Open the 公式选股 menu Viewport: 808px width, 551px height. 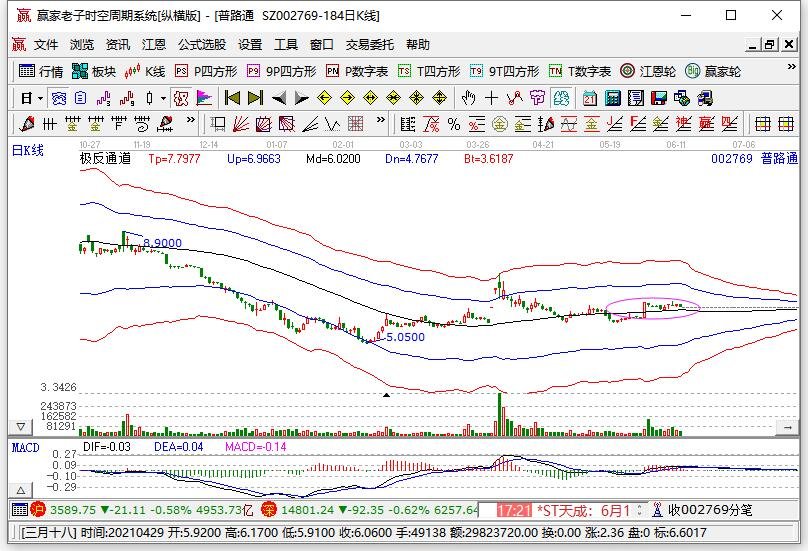(202, 45)
